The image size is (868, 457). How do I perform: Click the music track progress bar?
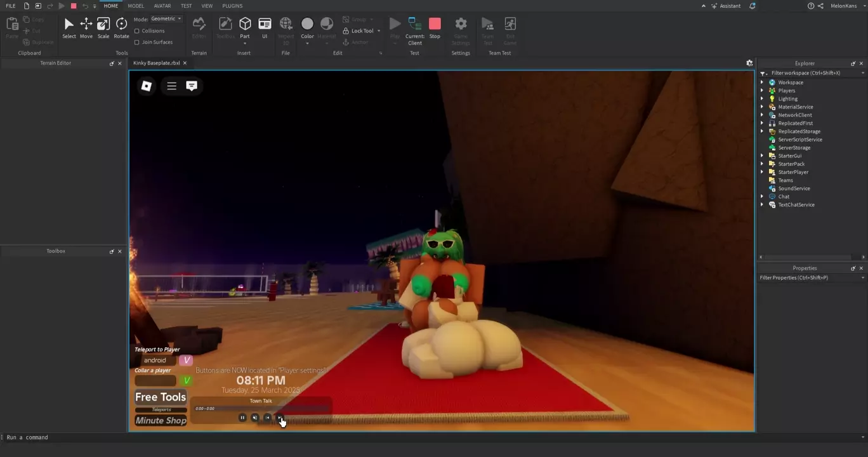pyautogui.click(x=260, y=409)
